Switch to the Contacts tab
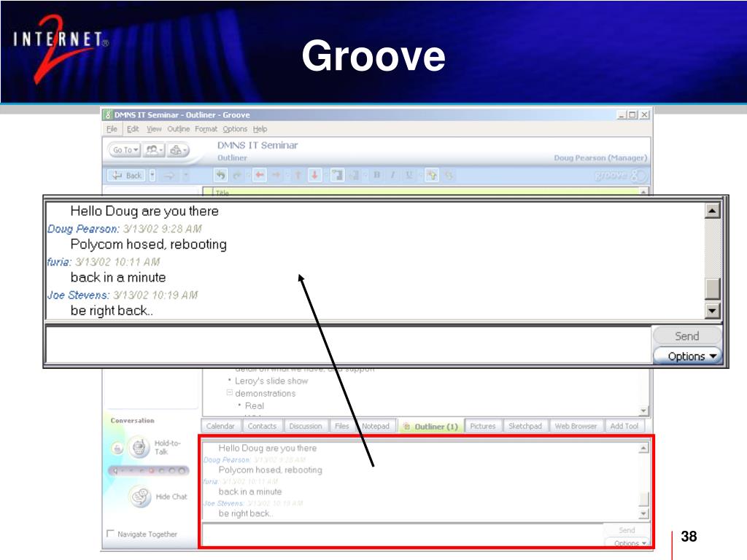The width and height of the screenshot is (747, 560). (x=262, y=426)
